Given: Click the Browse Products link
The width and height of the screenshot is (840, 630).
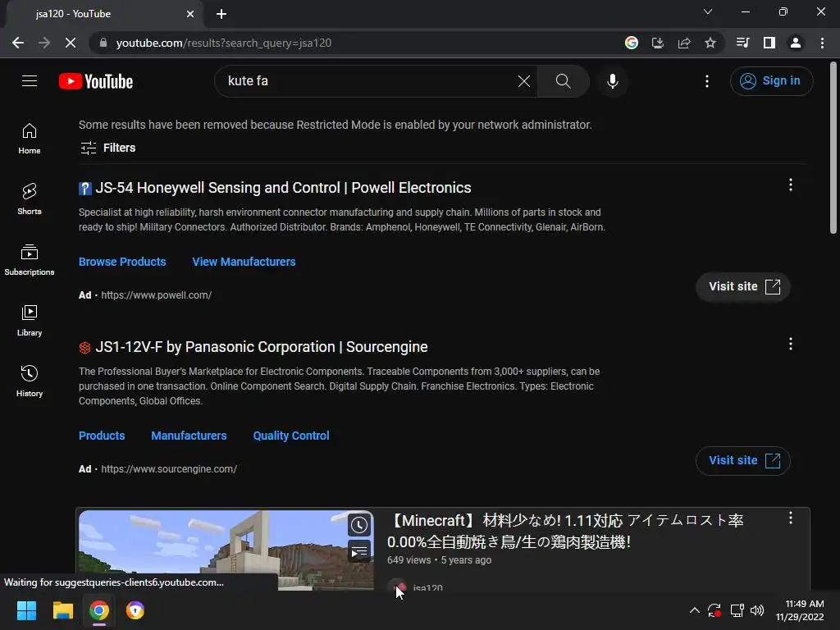Looking at the screenshot, I should [x=122, y=262].
